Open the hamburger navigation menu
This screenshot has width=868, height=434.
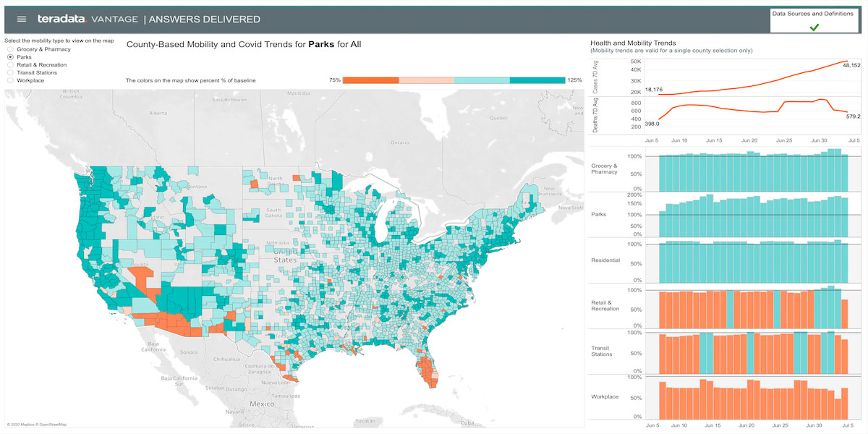(x=21, y=19)
